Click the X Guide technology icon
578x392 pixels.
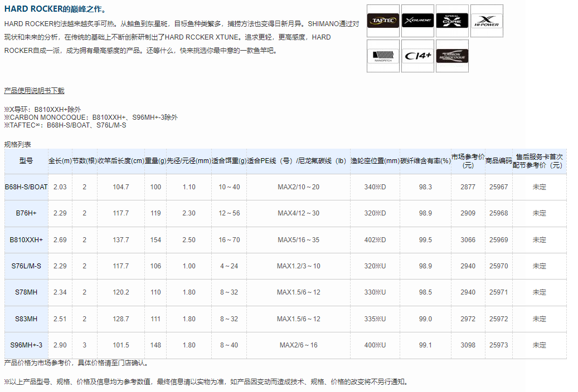(417, 21)
